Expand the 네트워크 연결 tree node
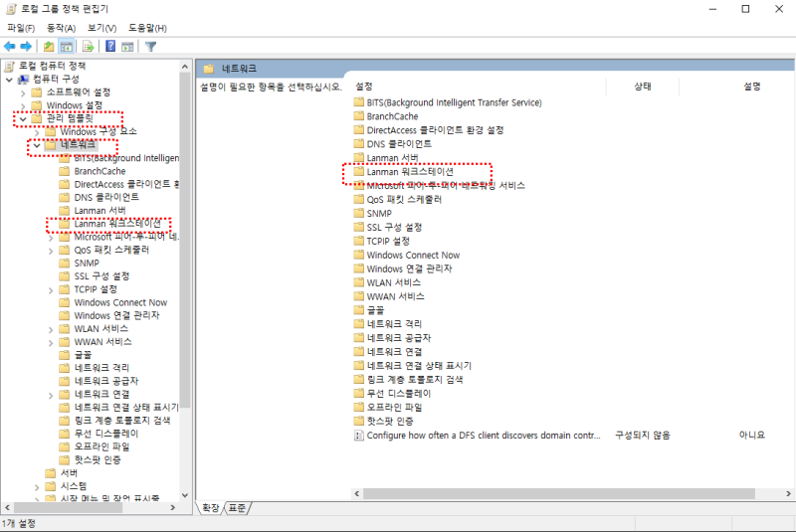 [x=51, y=396]
